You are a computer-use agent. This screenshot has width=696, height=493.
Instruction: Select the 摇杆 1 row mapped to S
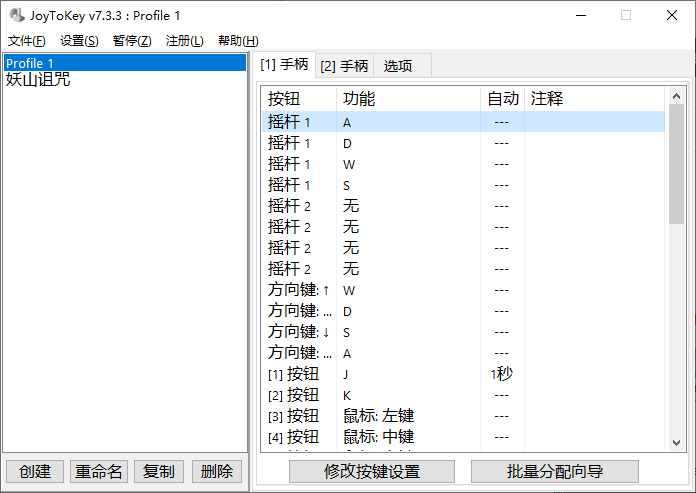(463, 185)
